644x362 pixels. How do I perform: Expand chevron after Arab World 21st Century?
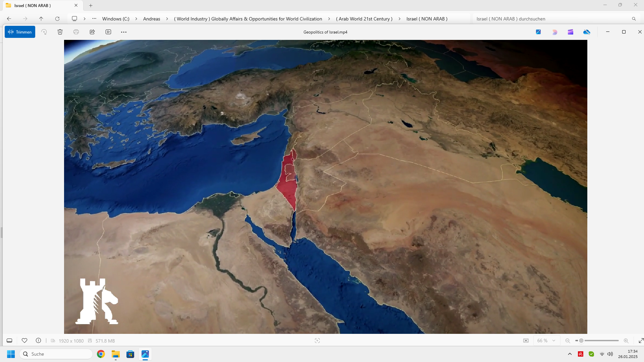pos(399,19)
